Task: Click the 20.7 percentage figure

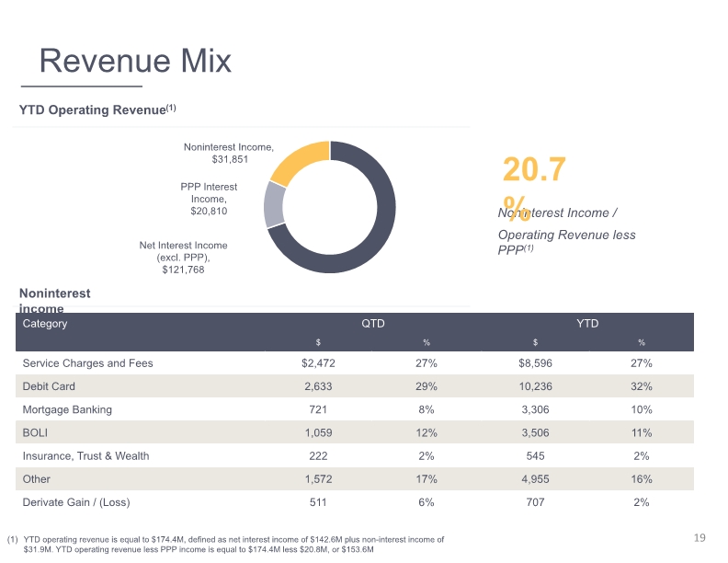Action: 534,169
